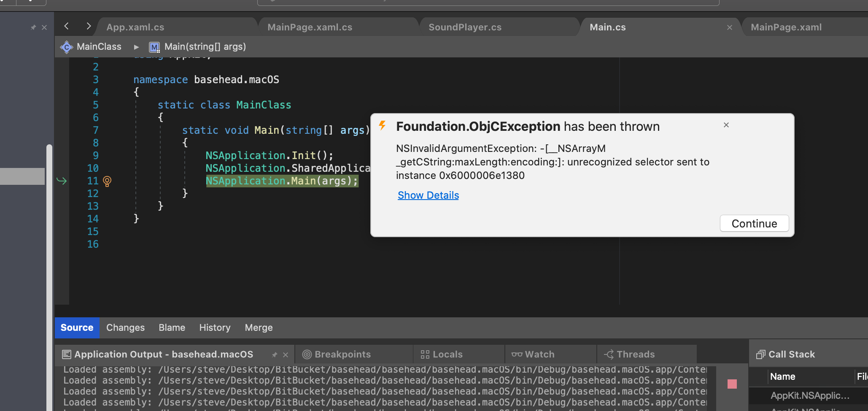This screenshot has height=411, width=868.
Task: Click the highlighted NSApplication.Main(args) line
Action: (x=282, y=181)
